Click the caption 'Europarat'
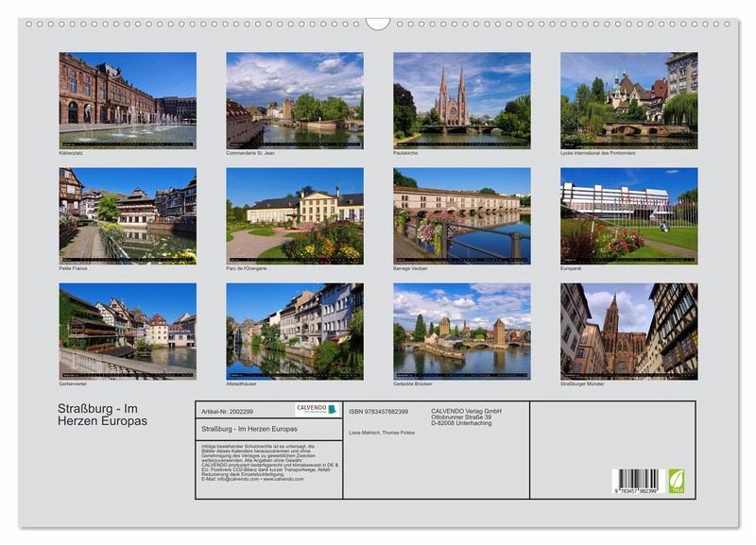The height and width of the screenshot is (545, 756). (571, 268)
